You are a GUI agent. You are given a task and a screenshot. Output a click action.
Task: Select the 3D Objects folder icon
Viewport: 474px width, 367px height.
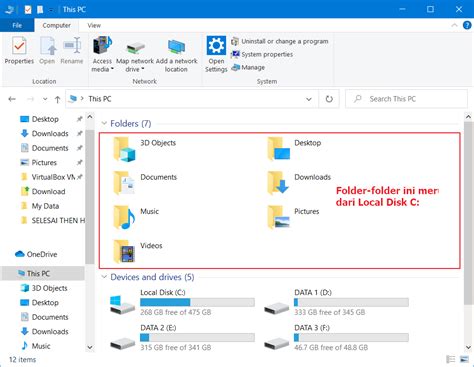click(x=124, y=149)
